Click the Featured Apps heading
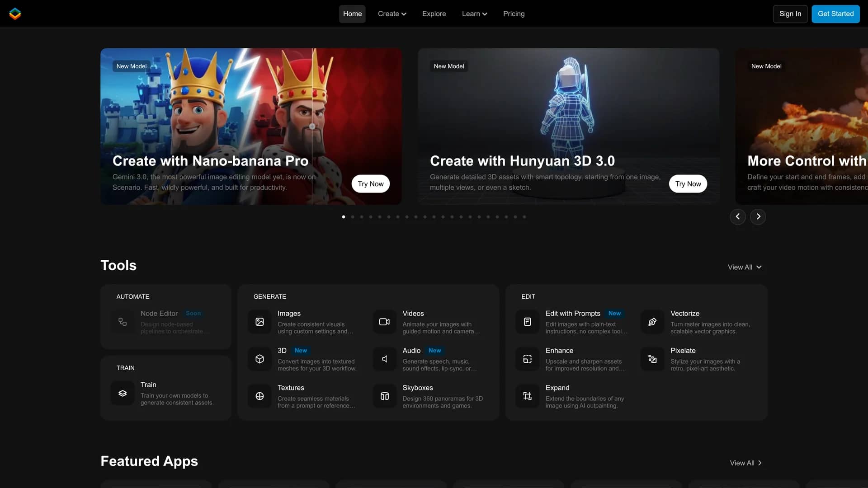 pos(149,461)
